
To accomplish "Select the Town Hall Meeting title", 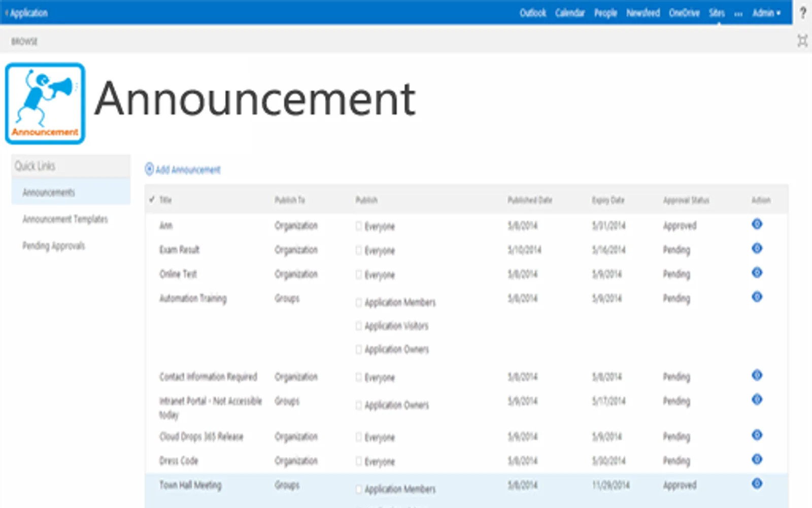I will (190, 485).
